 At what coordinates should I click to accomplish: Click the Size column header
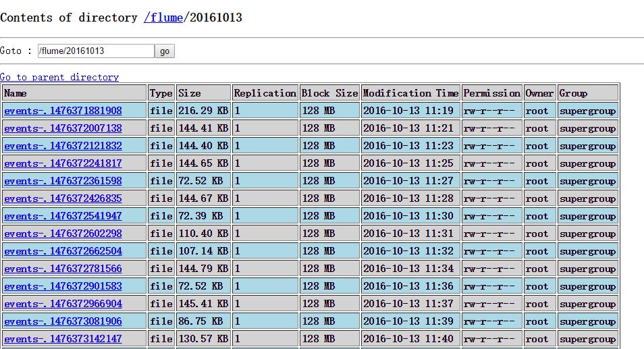[203, 93]
